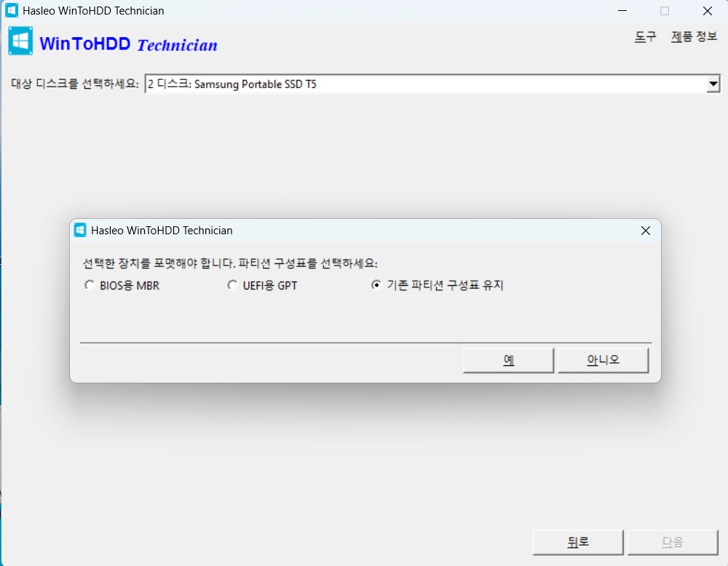
Task: Minimize the WinToHDD main window
Action: [x=622, y=11]
